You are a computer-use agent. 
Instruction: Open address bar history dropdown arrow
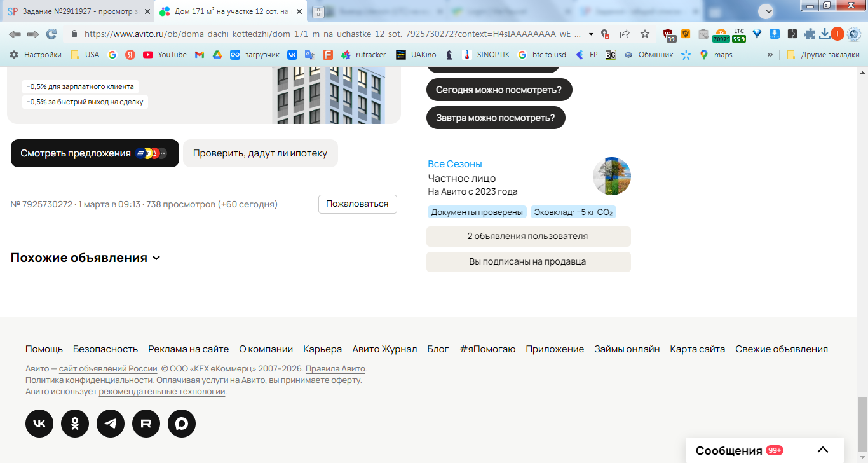tap(592, 34)
